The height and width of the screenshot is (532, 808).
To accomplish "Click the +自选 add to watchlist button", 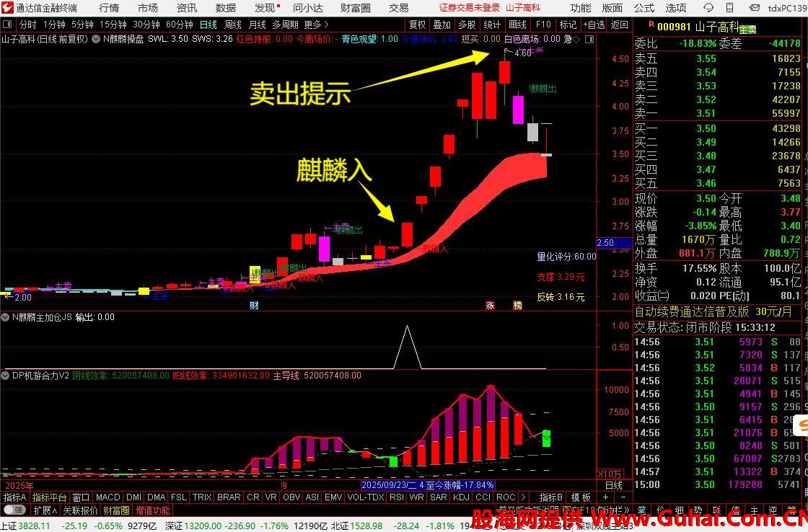I will click(594, 25).
